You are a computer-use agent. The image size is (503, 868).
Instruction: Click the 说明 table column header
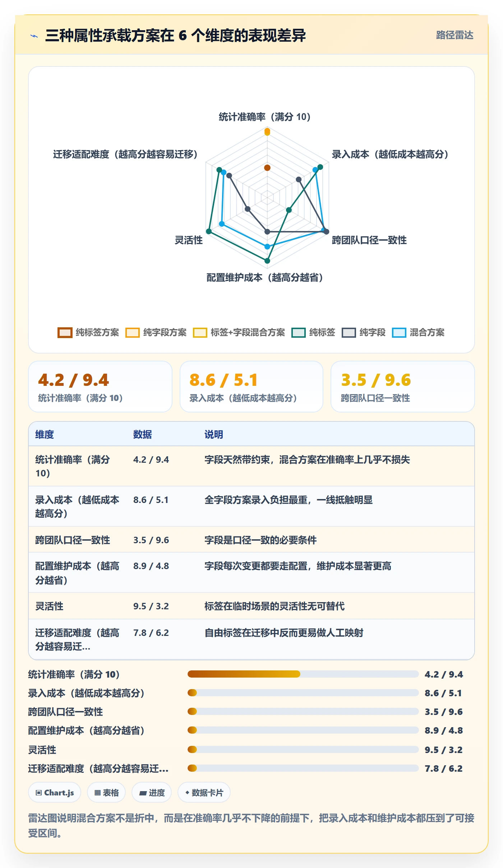(214, 434)
